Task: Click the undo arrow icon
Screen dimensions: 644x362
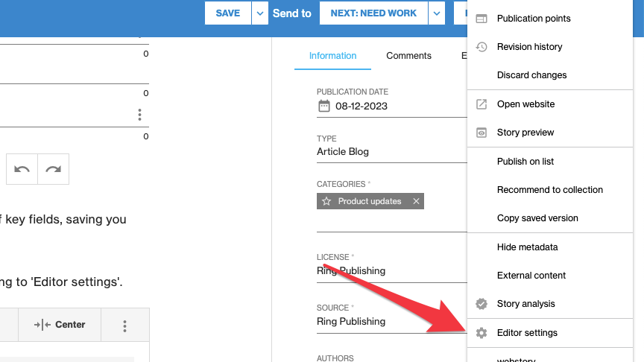Action: tap(22, 169)
